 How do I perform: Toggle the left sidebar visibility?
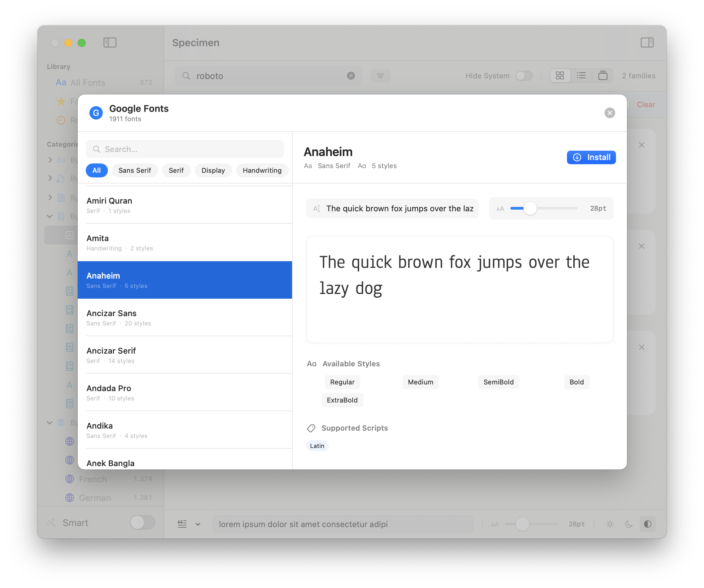pyautogui.click(x=110, y=43)
